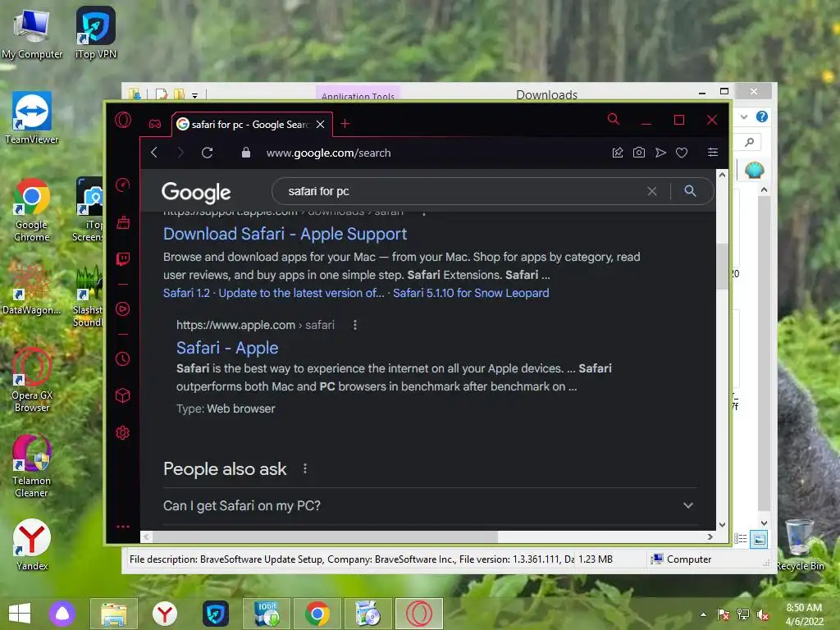Open the Player icon in sidebar
Image resolution: width=840 pixels, height=630 pixels.
pyautogui.click(x=123, y=309)
